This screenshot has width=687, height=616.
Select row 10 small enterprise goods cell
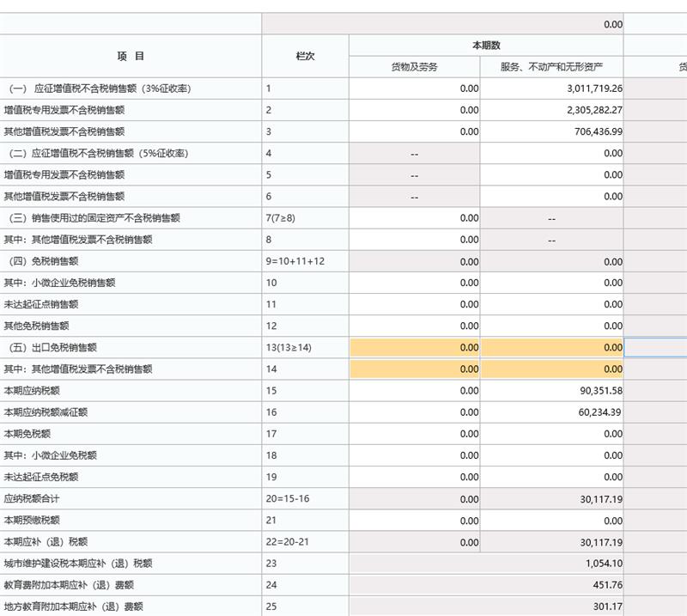point(414,283)
